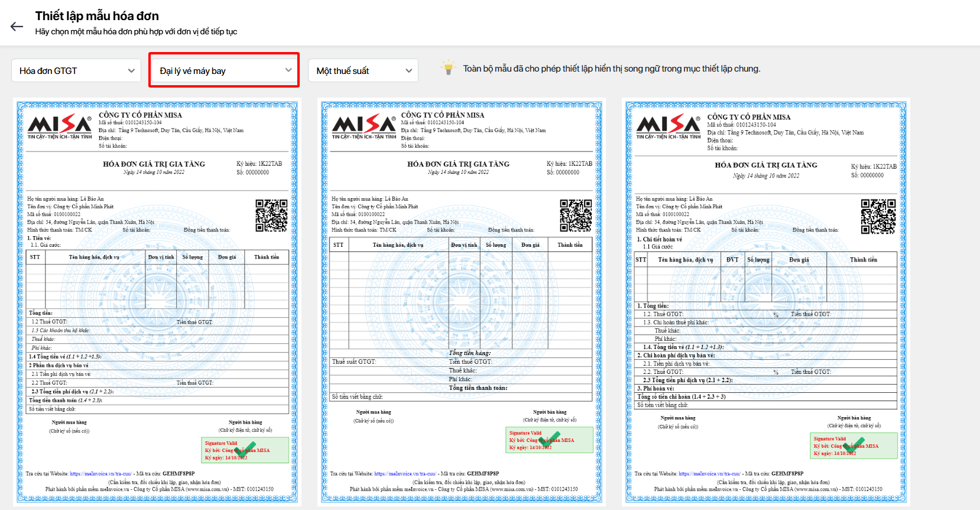Click the MISA logo on the third template
Image resolution: width=980 pixels, height=510 pixels.
coord(668,126)
